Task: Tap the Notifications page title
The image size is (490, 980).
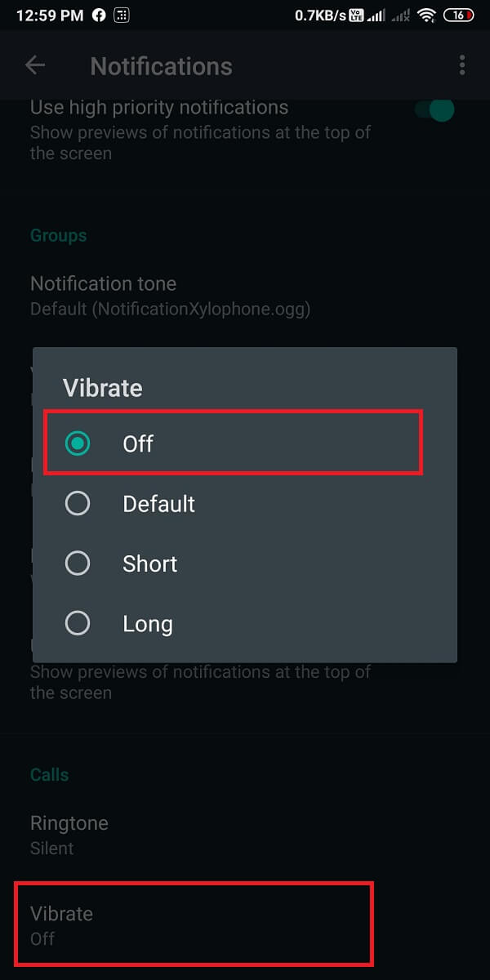Action: coord(161,66)
